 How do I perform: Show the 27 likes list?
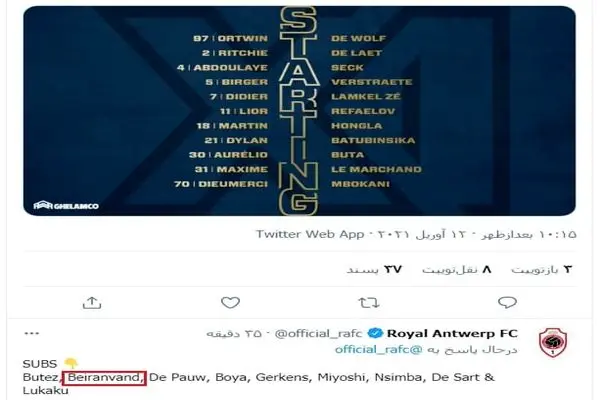coord(372,269)
